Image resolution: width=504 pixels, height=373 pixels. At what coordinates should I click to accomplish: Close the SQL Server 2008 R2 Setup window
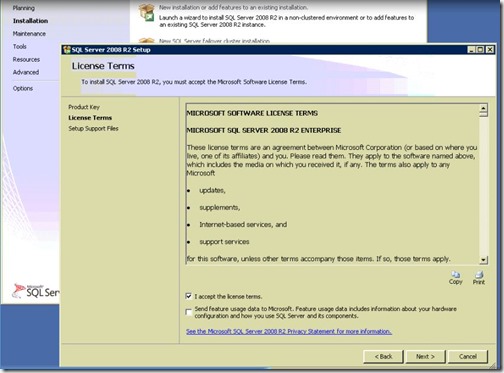[490, 50]
